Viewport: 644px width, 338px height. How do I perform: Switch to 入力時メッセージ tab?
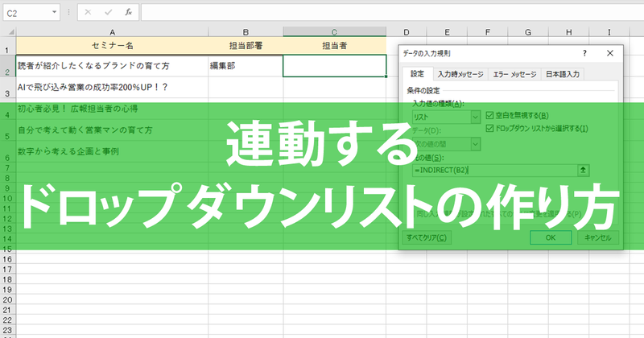[460, 74]
